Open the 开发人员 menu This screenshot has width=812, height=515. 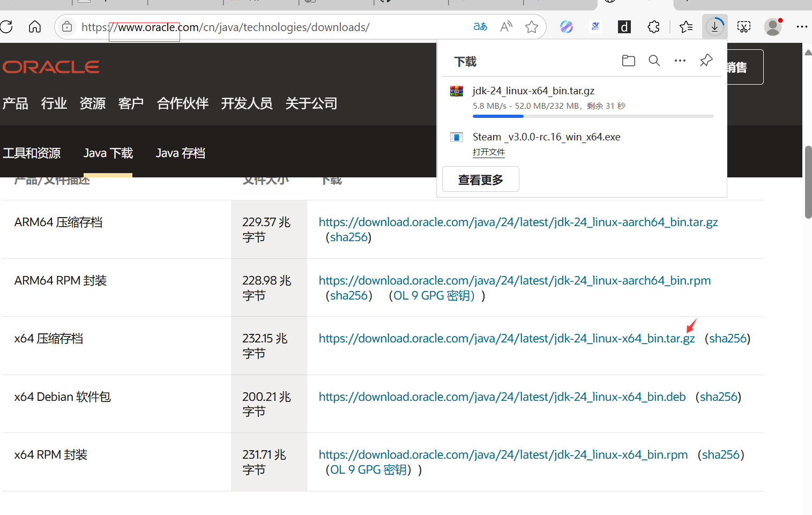point(247,103)
